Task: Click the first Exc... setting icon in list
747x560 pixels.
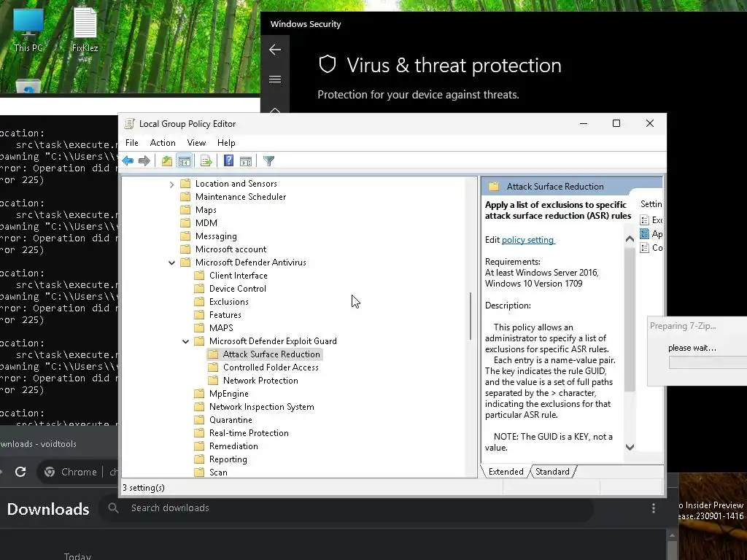Action: (x=645, y=220)
